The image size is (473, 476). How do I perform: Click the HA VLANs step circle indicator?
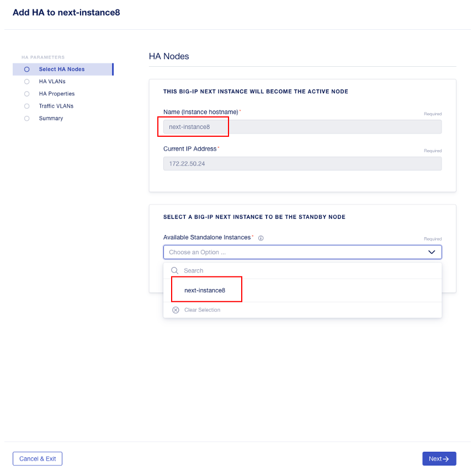[26, 82]
